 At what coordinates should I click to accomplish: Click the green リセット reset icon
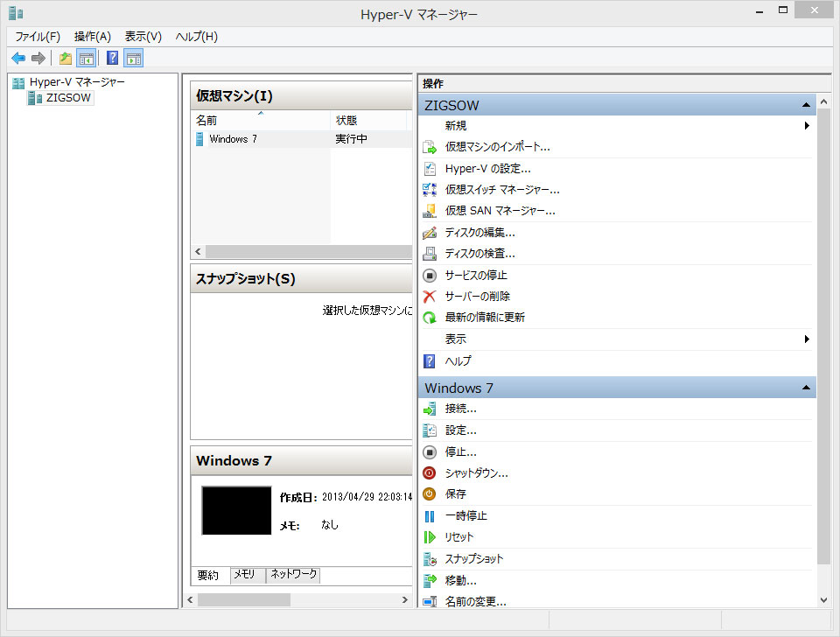[x=430, y=537]
